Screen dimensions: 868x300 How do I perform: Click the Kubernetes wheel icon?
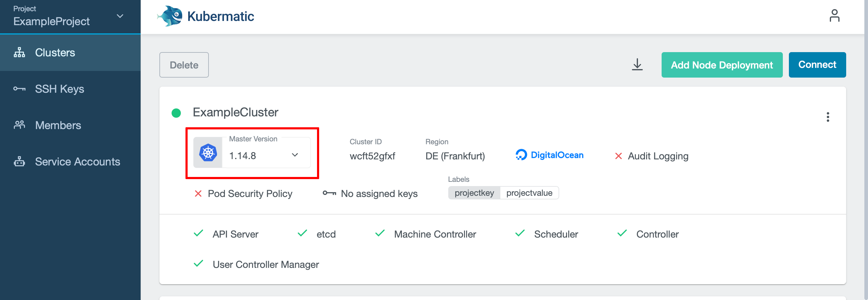[208, 153]
